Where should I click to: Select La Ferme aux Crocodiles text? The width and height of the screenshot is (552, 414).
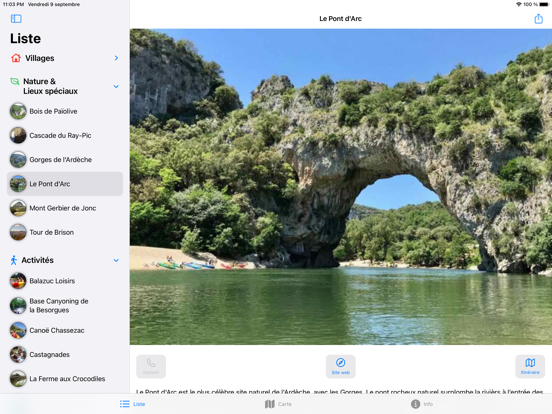click(x=67, y=379)
